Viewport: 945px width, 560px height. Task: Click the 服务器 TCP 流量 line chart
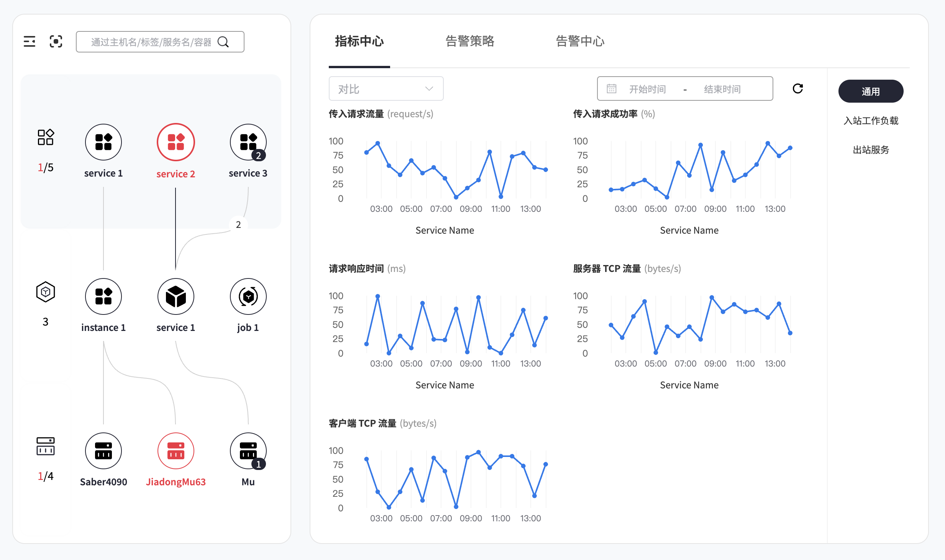click(701, 324)
